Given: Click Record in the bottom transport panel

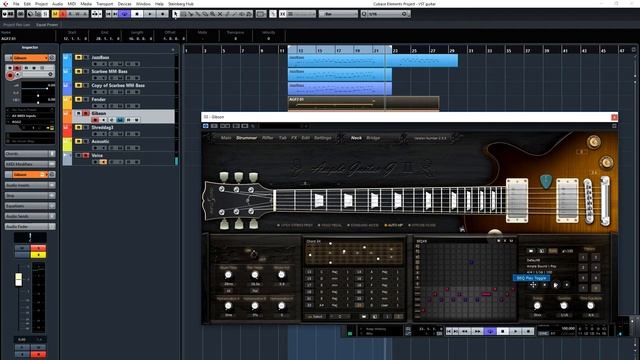Looking at the screenshot, I should pos(528,331).
